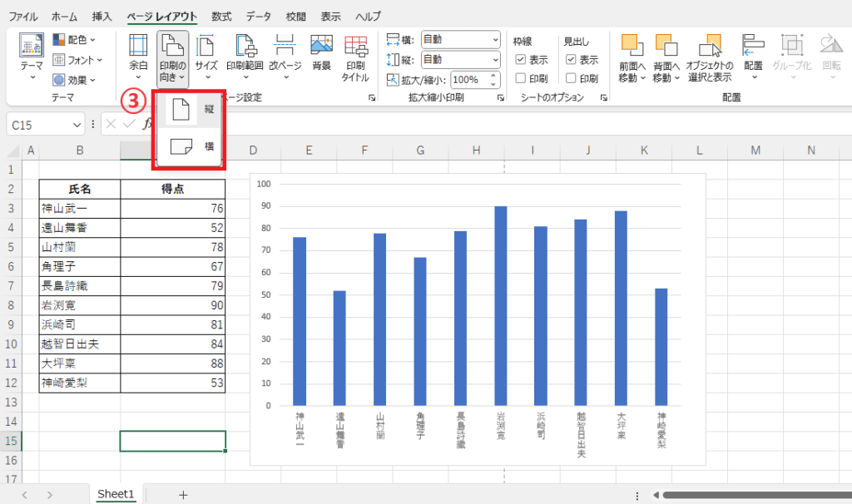Expand the Name Box dropdown arrow
Viewport: 852px width, 504px height.
(77, 126)
